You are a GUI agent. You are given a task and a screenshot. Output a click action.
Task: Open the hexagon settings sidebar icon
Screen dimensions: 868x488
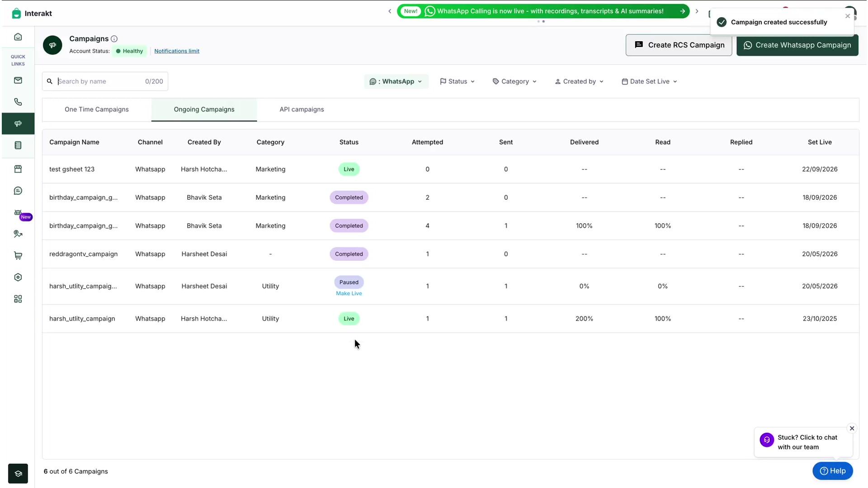[18, 277]
